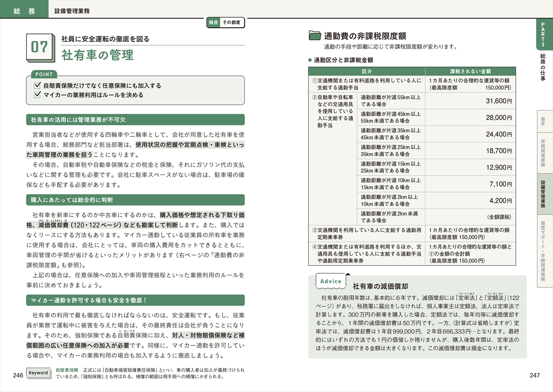Click the 総務の仕事 vertical label
Image resolution: width=553 pixels, height=392 pixels.
(x=543, y=67)
